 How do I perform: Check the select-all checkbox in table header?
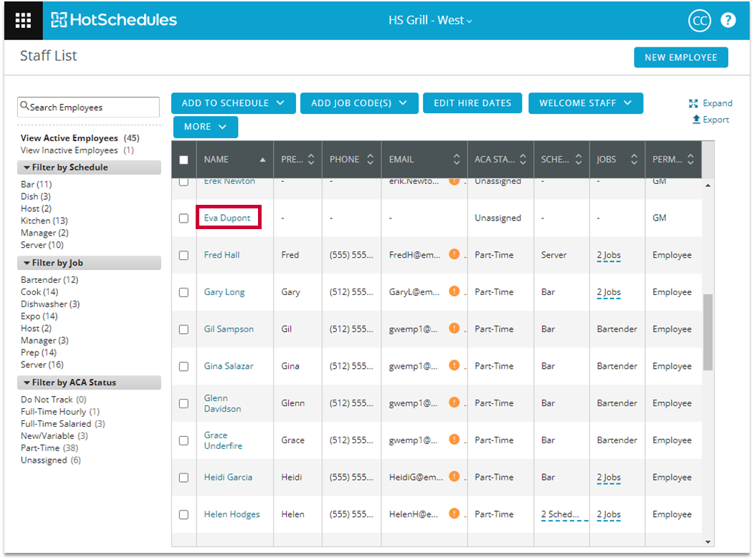[x=183, y=160]
